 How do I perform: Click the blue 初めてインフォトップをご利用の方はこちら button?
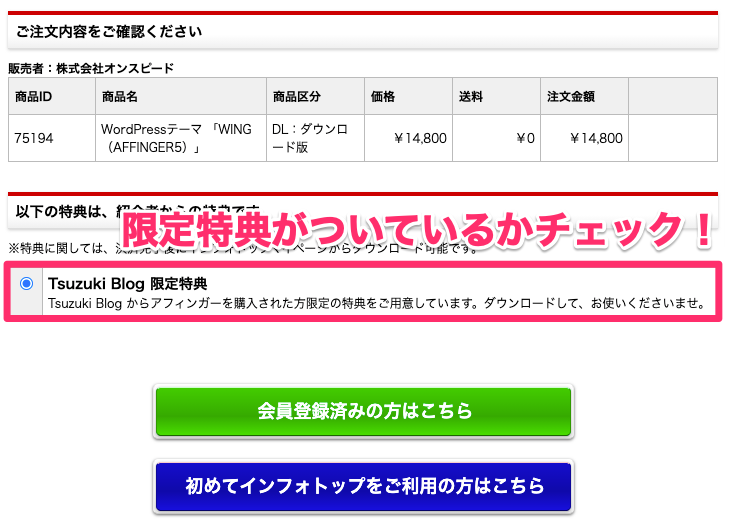point(363,486)
